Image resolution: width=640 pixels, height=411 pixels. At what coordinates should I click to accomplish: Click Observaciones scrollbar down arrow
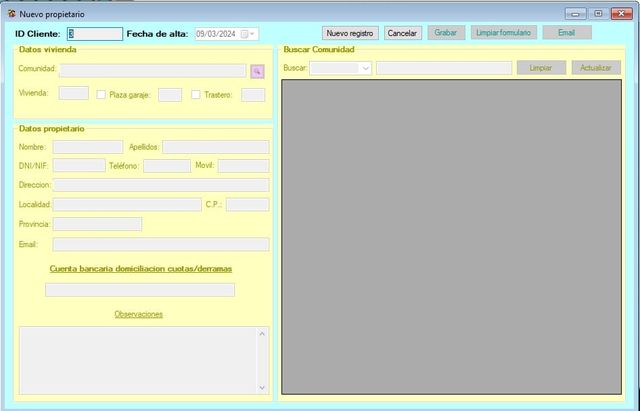[262, 388]
